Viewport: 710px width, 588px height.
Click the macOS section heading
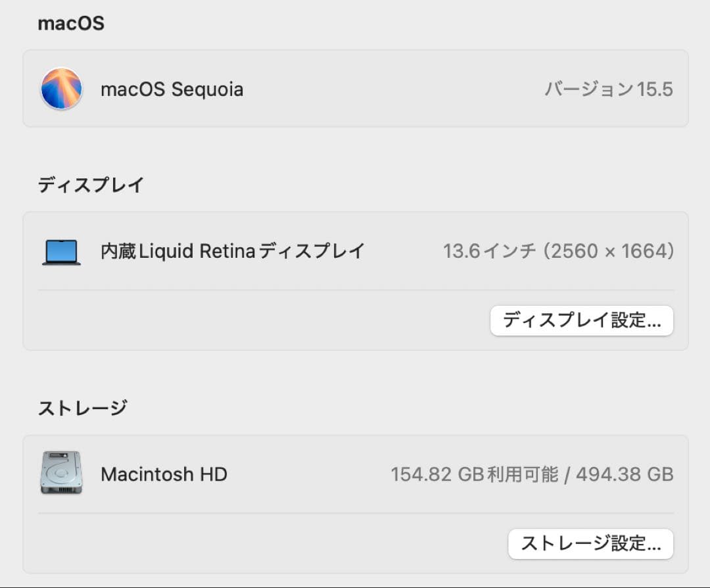click(71, 23)
